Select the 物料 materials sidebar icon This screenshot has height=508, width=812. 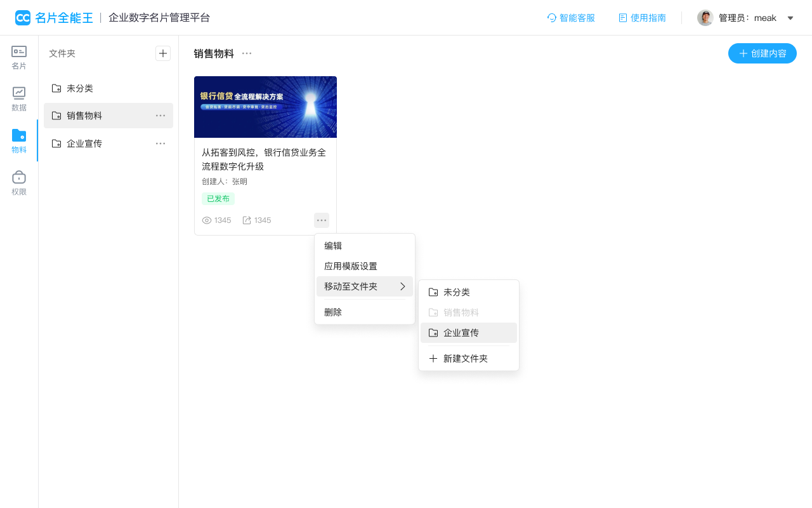[x=19, y=141]
